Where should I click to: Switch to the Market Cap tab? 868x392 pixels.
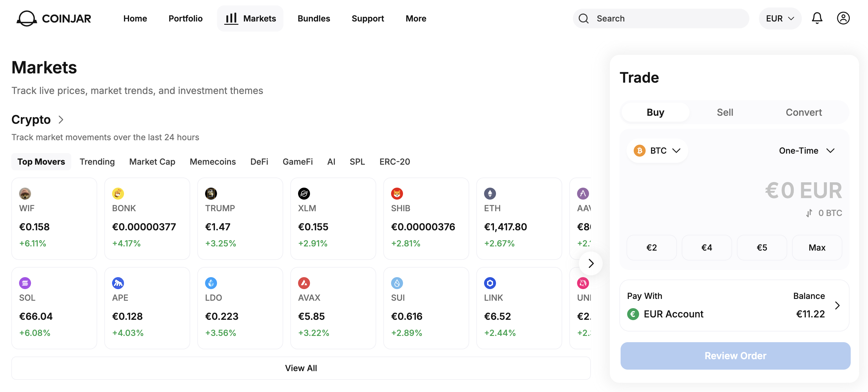152,162
